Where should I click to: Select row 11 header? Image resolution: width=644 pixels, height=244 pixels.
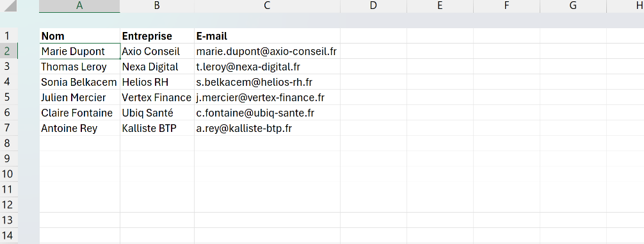point(9,190)
